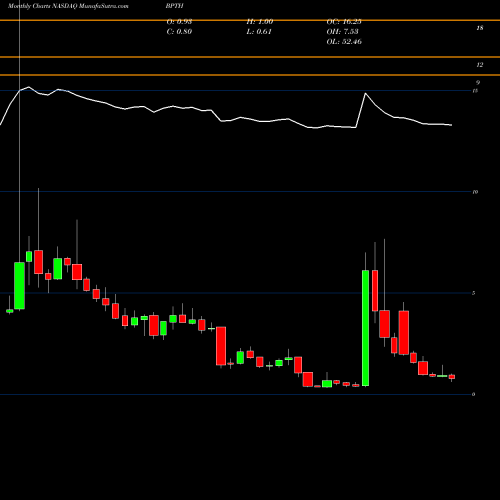Click the high value 'H: 1.00'

[260, 22]
